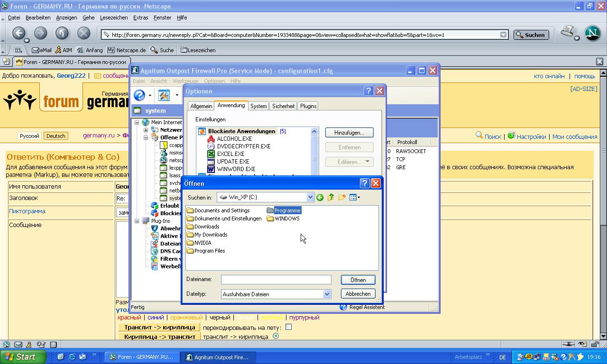Open the Bearbeiten menu in Netscape
Image resolution: width=607 pixels, height=364 pixels.
click(x=38, y=18)
